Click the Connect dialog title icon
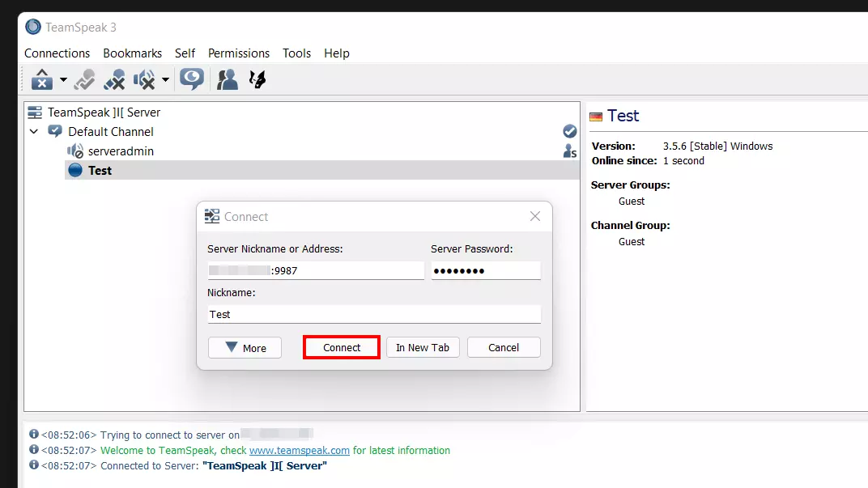This screenshot has height=488, width=868. pyautogui.click(x=212, y=216)
